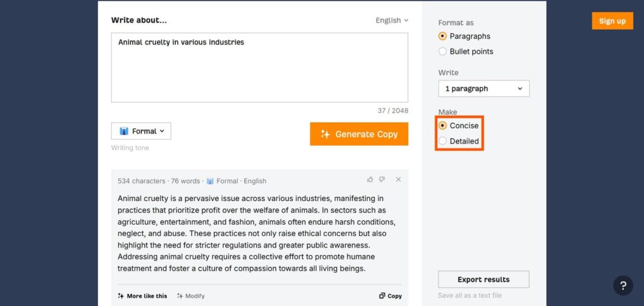
Task: Click the sparkle icon on Generate Copy
Action: click(x=325, y=134)
